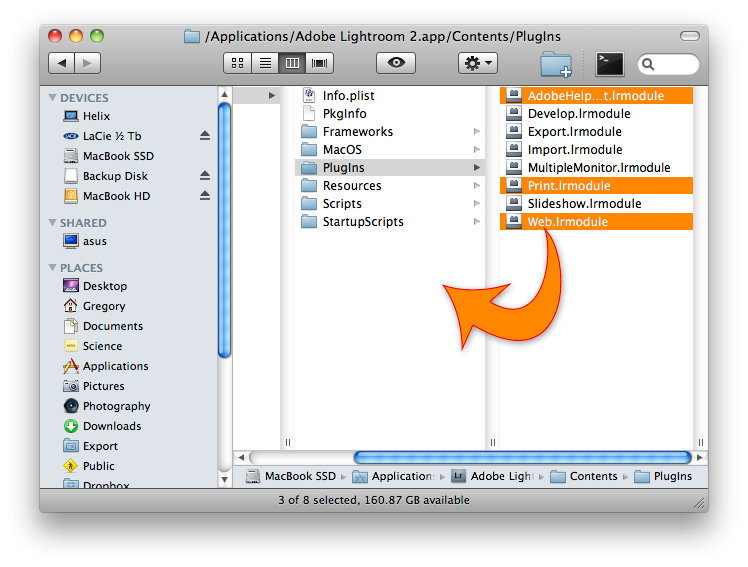Collapse the PLACES section
This screenshot has height=567, width=748.
pos(52,268)
